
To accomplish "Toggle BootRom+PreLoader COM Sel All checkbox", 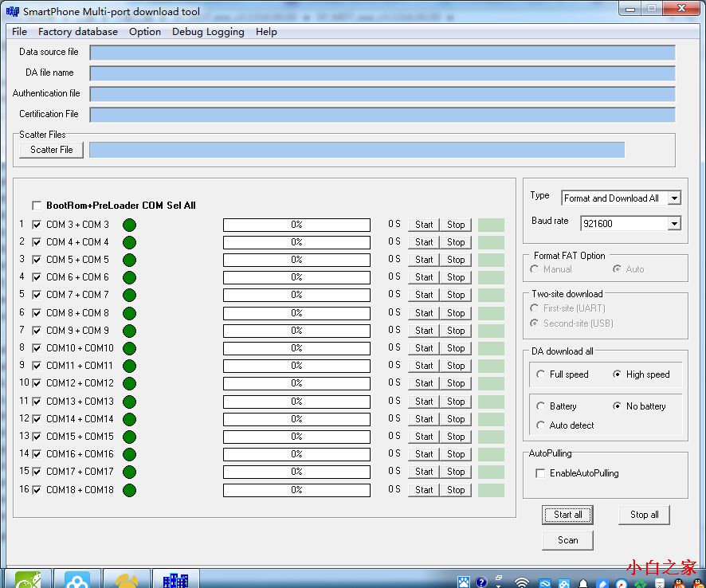I will click(x=37, y=206).
